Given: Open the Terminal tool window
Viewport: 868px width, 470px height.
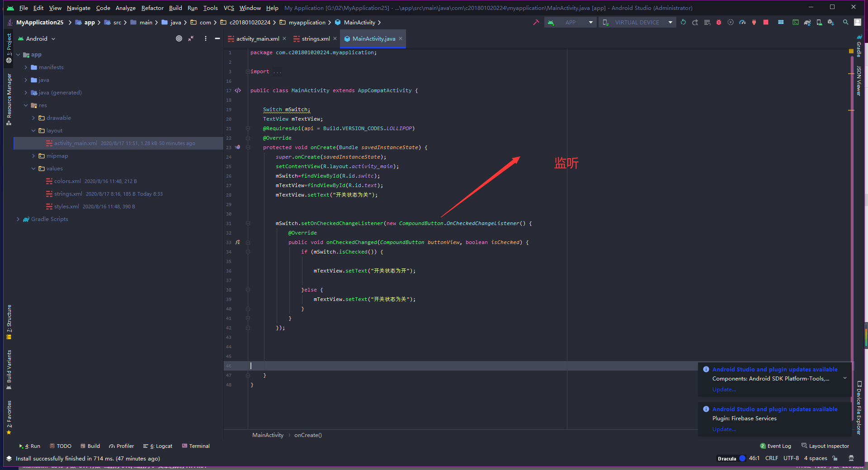Looking at the screenshot, I should pyautogui.click(x=196, y=446).
